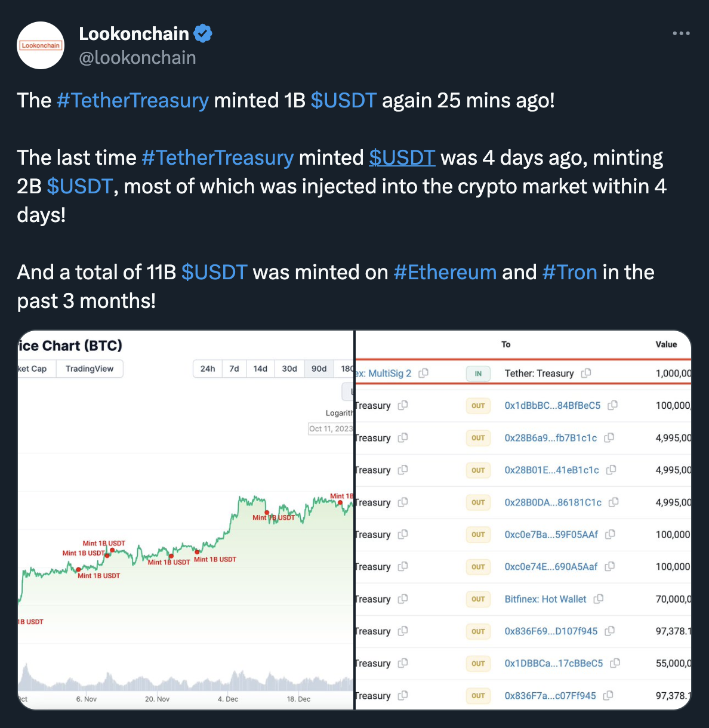The height and width of the screenshot is (728, 709).
Task: Copy address icon next to 0x1dBbBC...84BfBeC5
Action: point(612,405)
